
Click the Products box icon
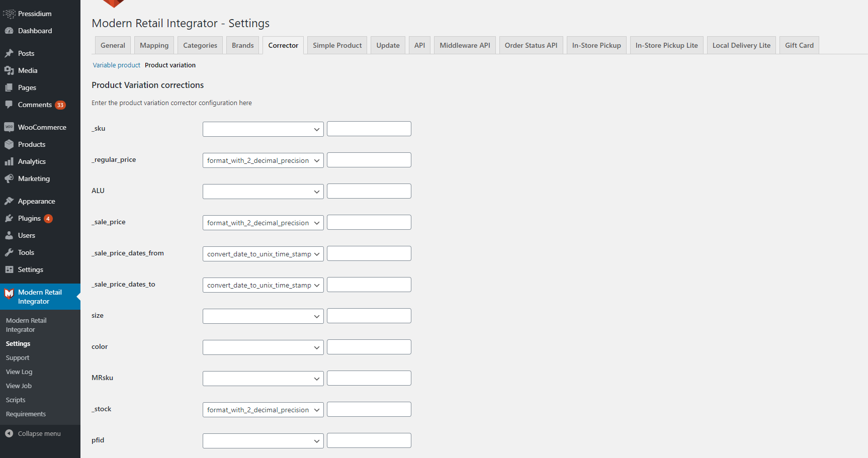[x=9, y=144]
